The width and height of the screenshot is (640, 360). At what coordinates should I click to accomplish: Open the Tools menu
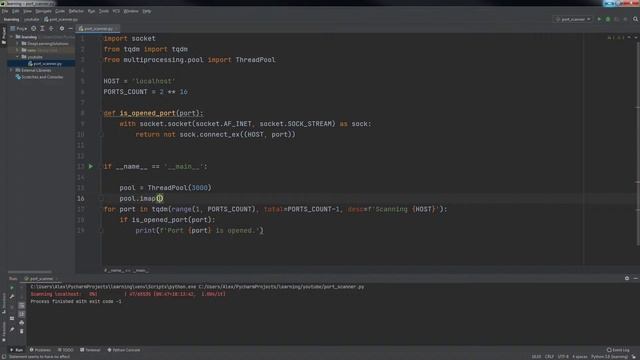click(x=104, y=11)
